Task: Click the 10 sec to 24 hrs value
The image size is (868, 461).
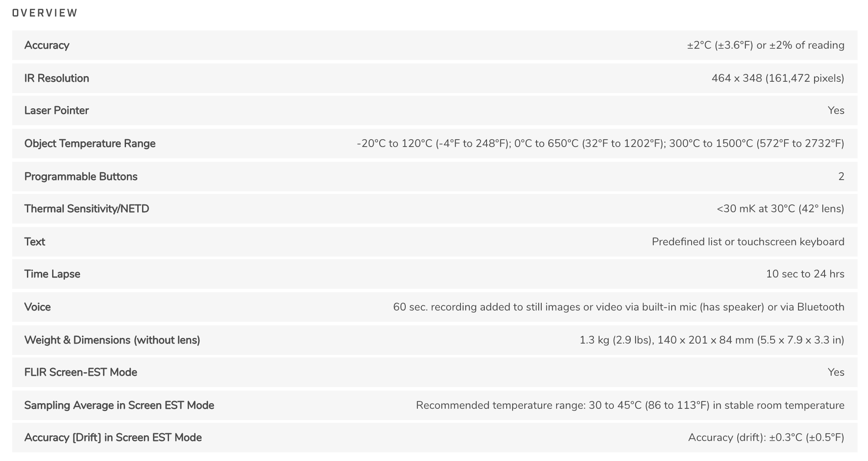Action: point(805,274)
